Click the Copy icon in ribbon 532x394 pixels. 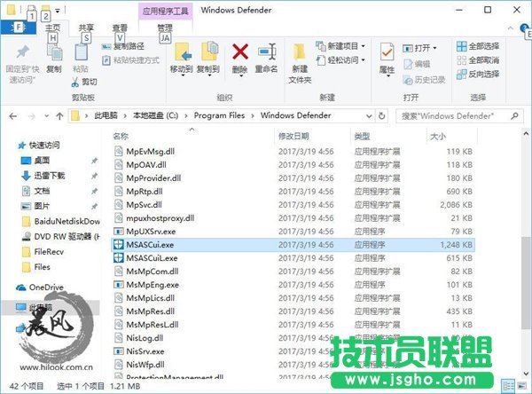pos(54,52)
